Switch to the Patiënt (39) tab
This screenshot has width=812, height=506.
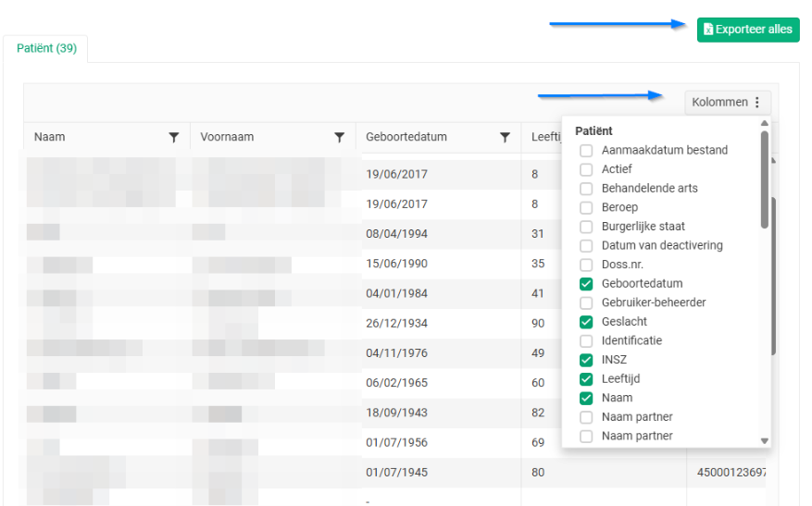(x=46, y=48)
